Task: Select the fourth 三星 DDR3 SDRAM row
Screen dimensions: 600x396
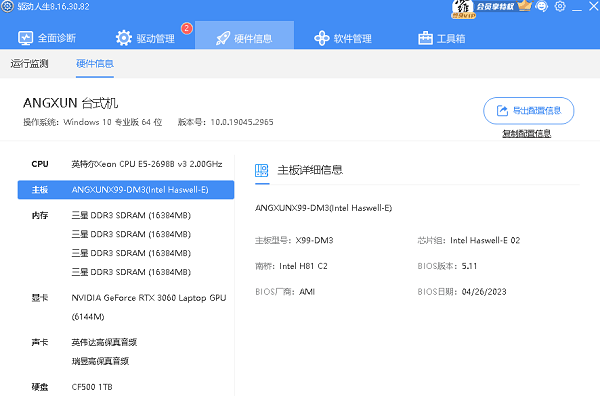Action: point(131,272)
